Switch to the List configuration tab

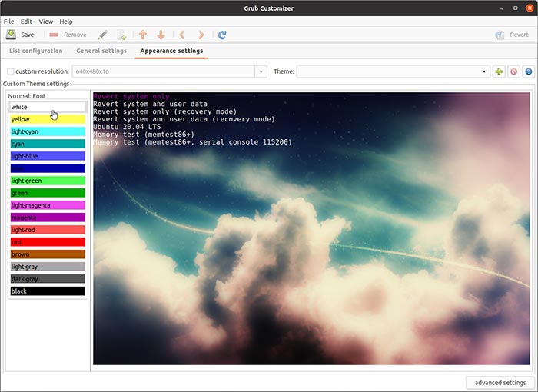[35, 51]
